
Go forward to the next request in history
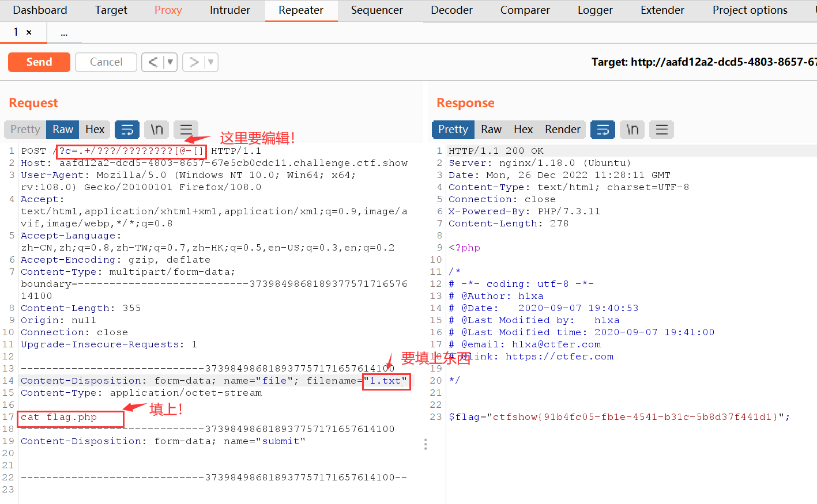pyautogui.click(x=194, y=62)
